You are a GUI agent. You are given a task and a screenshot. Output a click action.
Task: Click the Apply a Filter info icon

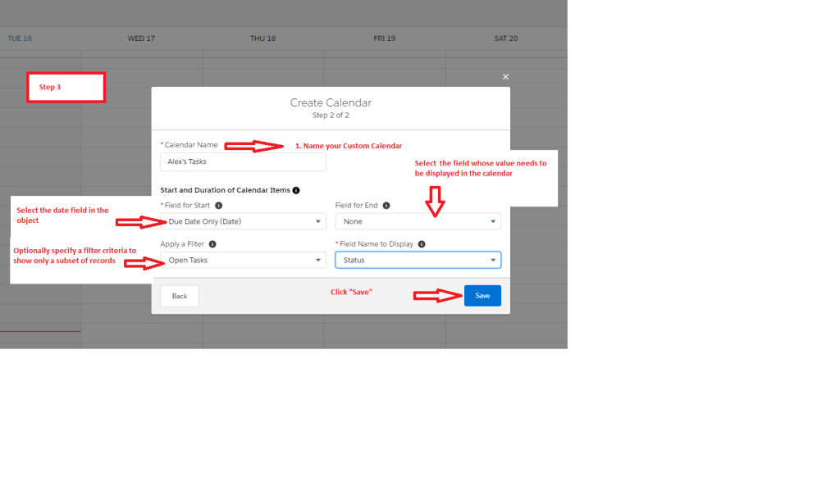(x=212, y=244)
